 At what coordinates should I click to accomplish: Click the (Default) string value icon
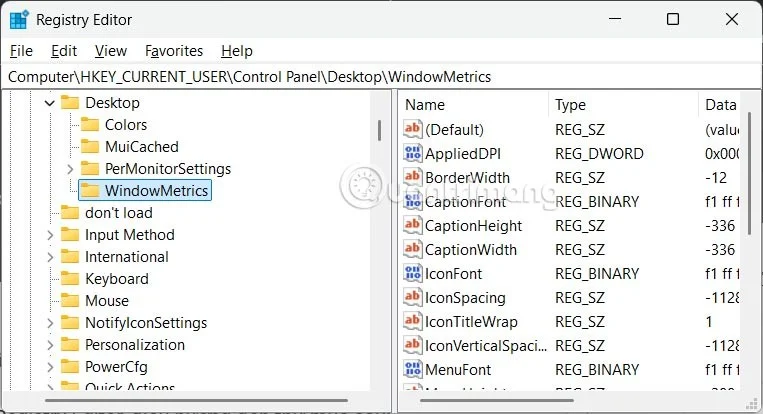click(x=413, y=129)
